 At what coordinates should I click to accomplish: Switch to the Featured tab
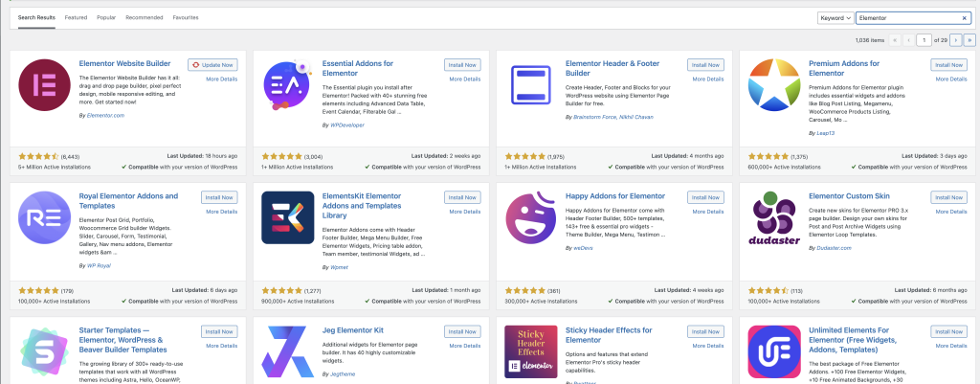click(x=77, y=17)
